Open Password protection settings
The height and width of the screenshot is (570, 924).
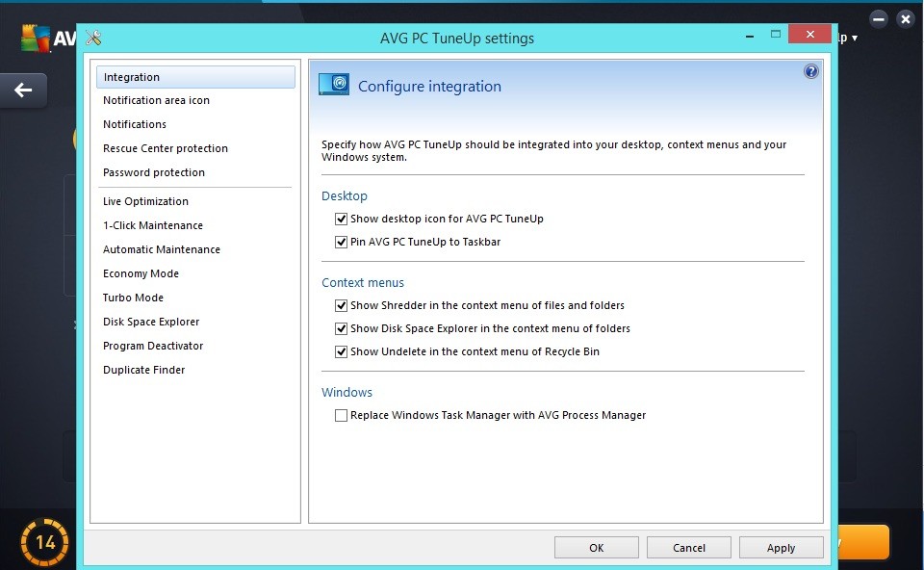point(154,172)
